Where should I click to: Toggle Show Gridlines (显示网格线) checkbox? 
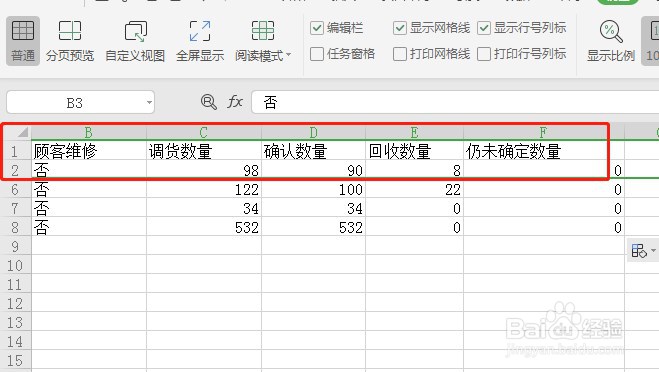click(400, 28)
